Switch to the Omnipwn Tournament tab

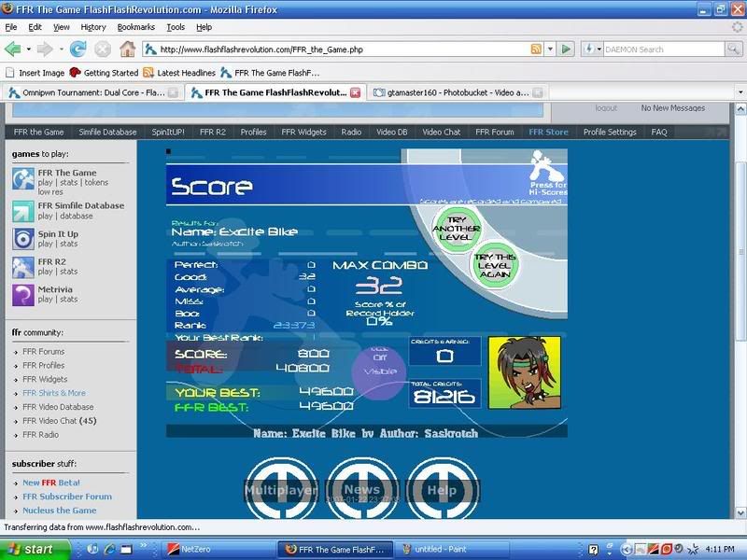(89, 92)
